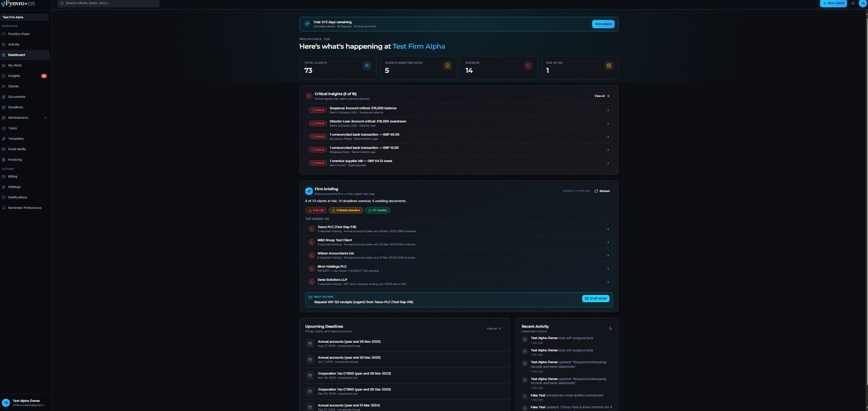The image size is (868, 411).
Task: Click the notification bell in top bar
Action: click(x=853, y=3)
